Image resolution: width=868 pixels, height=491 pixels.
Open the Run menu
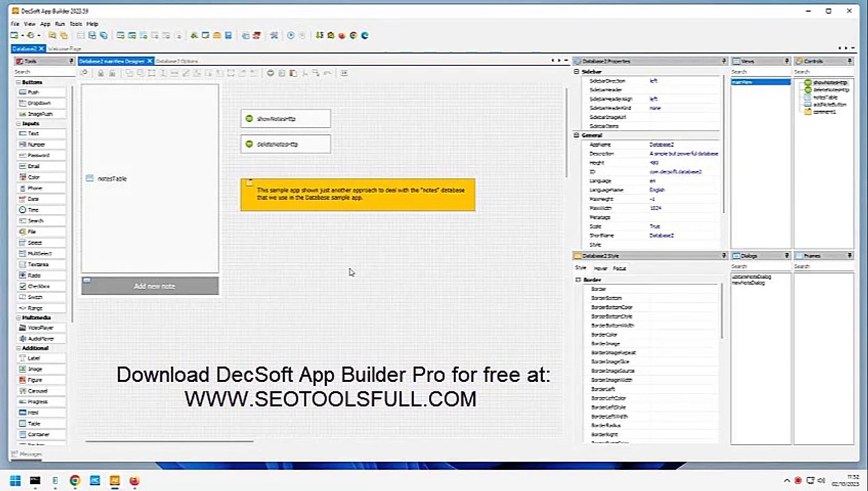click(x=60, y=24)
